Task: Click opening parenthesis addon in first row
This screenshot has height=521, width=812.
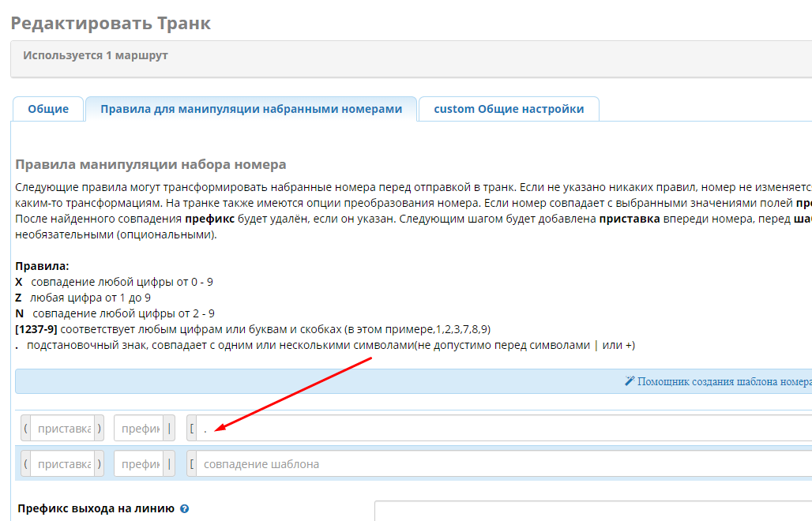Action: [x=26, y=429]
